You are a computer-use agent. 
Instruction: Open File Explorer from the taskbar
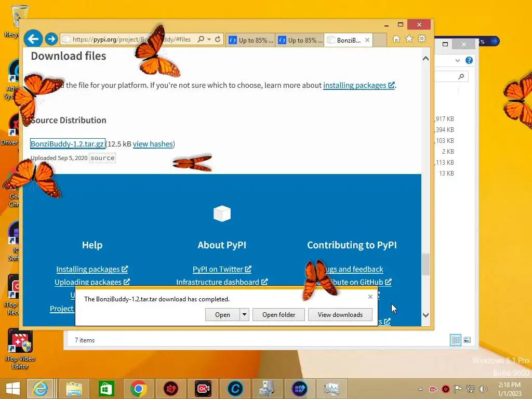point(74,389)
